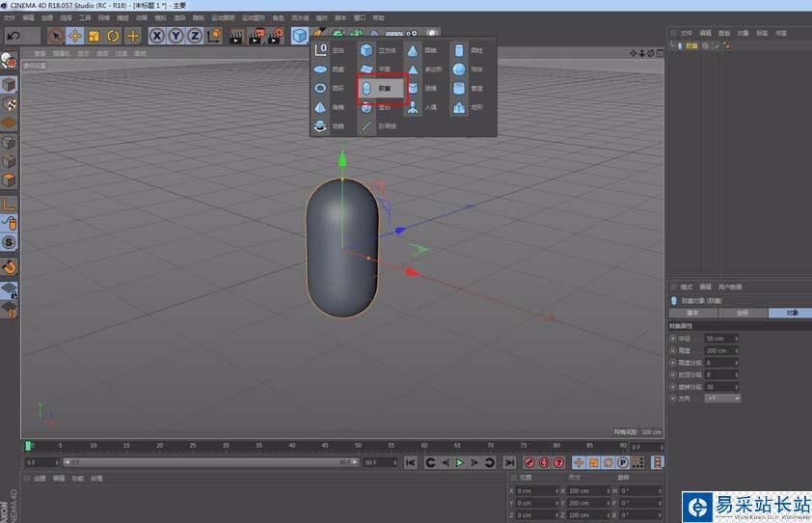The image size is (812, 523).
Task: Click the height 200 cm stepper arrows
Action: [x=737, y=350]
